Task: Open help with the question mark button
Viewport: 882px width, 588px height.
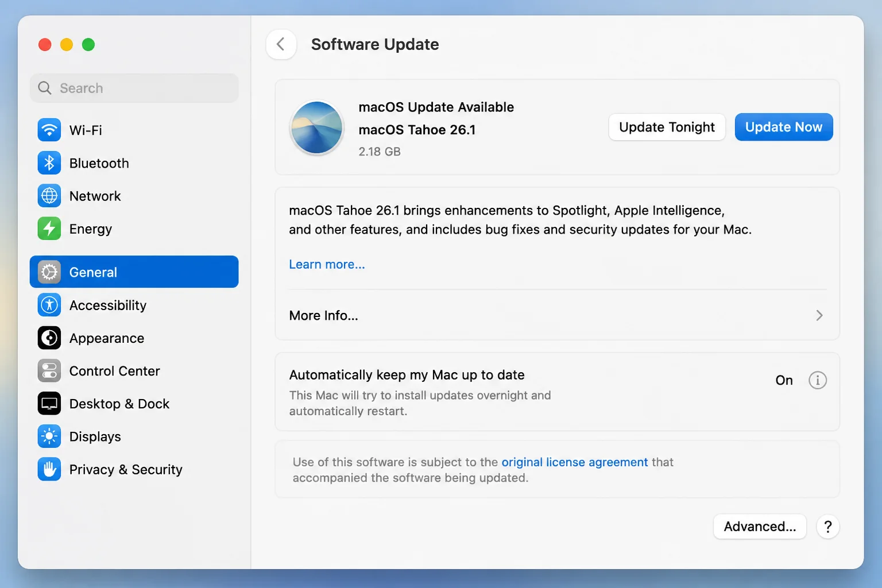Action: point(828,527)
